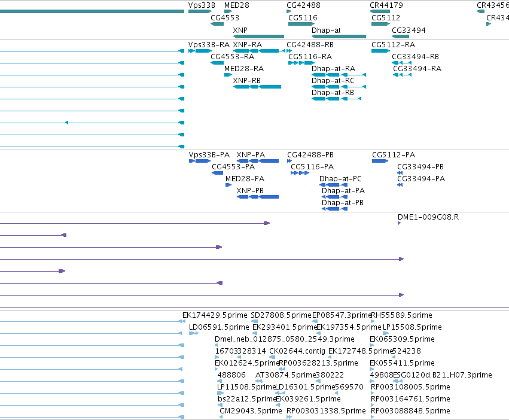Select the CG5116 gene bar

(301, 24)
